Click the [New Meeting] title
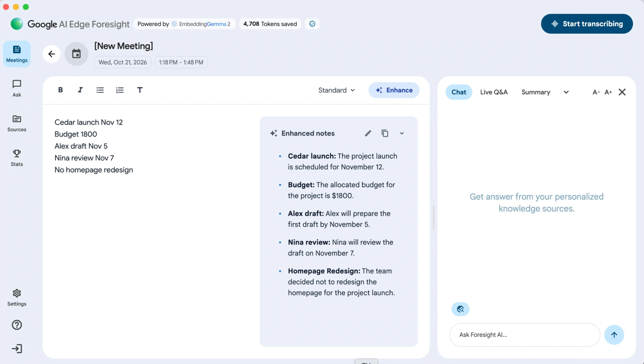This screenshot has width=644, height=364. click(124, 46)
